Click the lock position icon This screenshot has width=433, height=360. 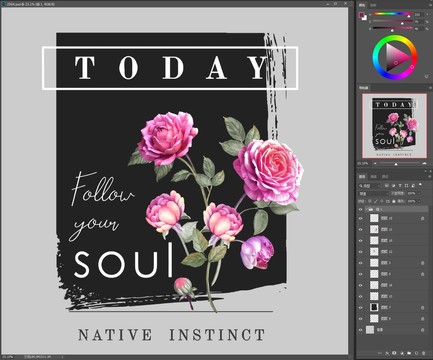tap(382, 201)
